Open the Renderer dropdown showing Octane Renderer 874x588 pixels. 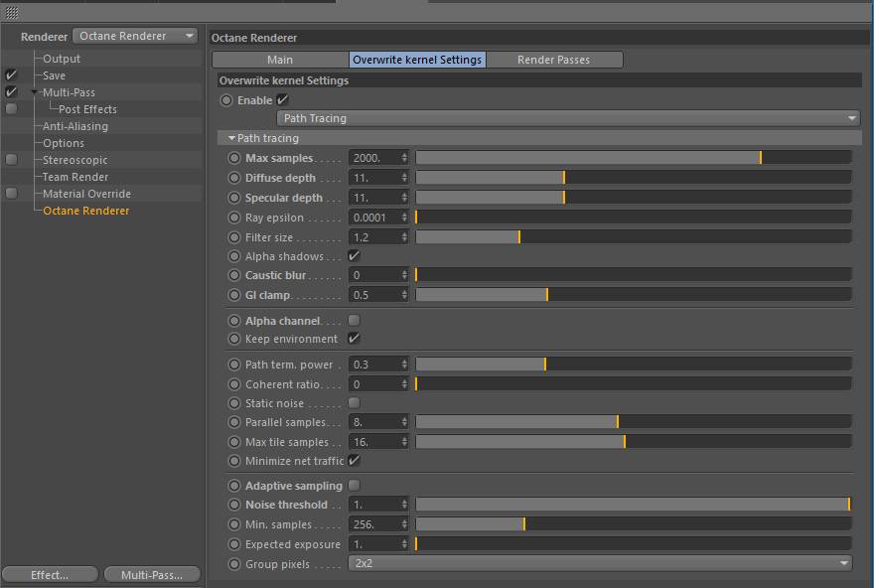click(x=135, y=36)
